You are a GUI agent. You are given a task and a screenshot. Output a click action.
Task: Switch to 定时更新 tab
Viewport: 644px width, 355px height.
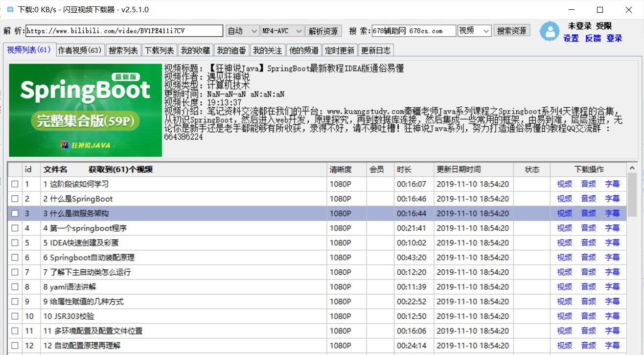point(340,50)
